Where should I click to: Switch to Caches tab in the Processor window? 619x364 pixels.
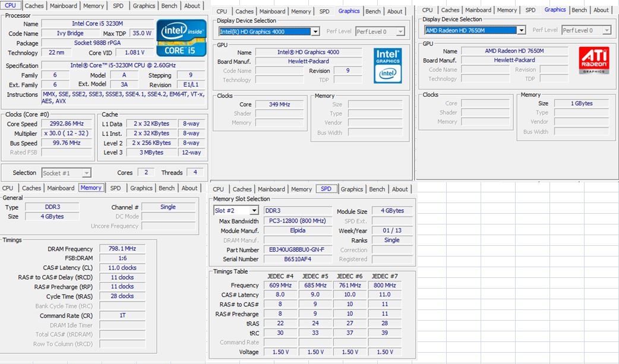(34, 6)
